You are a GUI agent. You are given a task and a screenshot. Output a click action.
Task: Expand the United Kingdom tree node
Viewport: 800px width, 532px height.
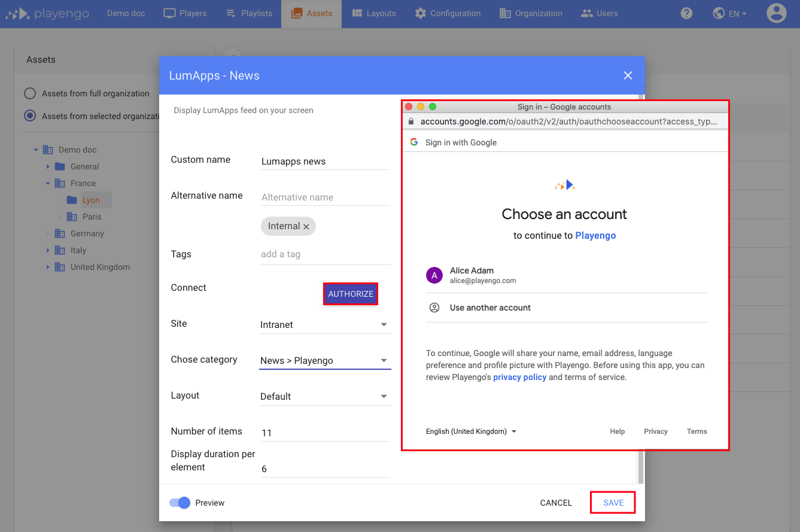coord(48,267)
